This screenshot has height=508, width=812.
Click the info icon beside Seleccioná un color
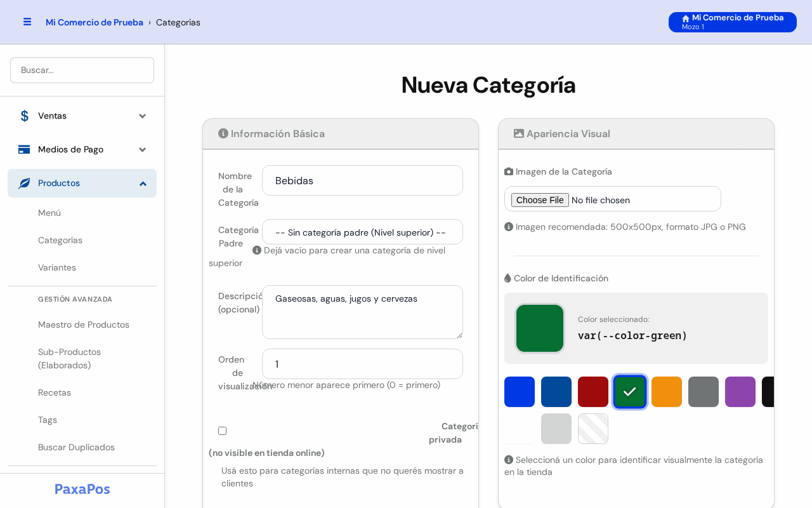(509, 460)
